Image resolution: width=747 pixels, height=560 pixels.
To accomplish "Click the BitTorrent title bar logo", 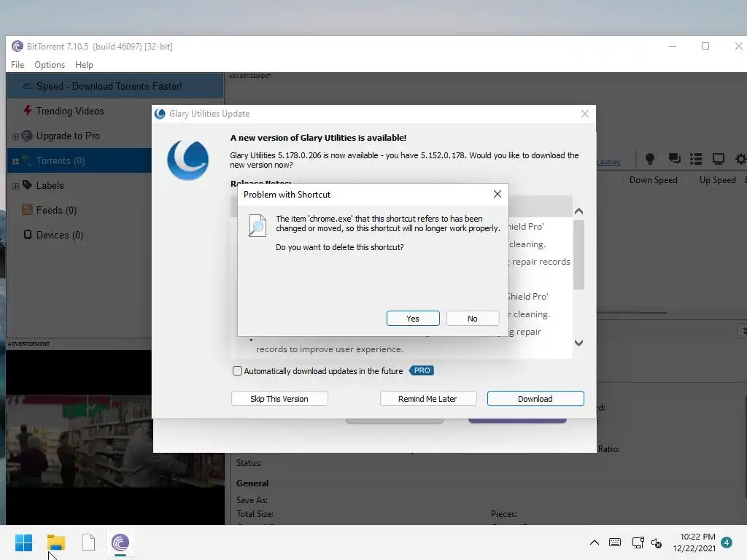I will (18, 46).
